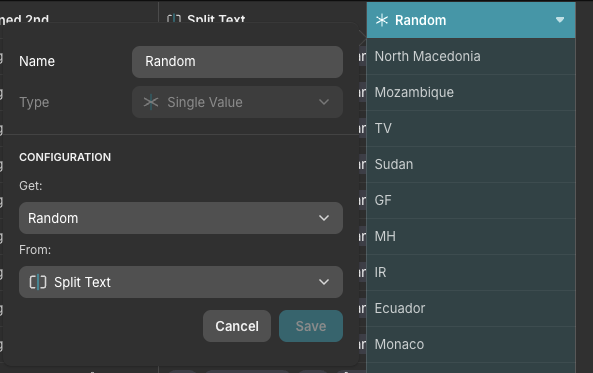Open the Random column header dropdown arrow
Image resolution: width=593 pixels, height=373 pixels.
click(560, 20)
